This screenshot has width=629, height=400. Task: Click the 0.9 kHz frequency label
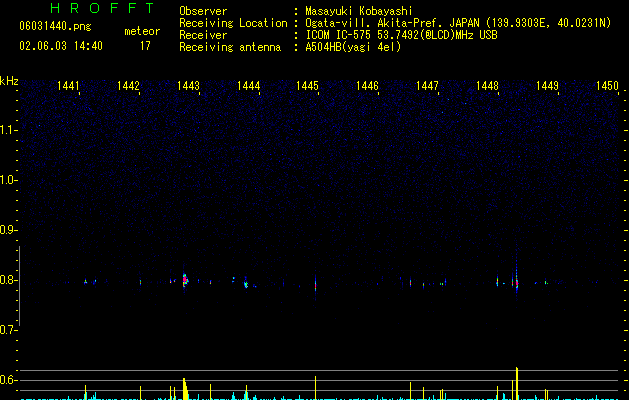(x=8, y=230)
